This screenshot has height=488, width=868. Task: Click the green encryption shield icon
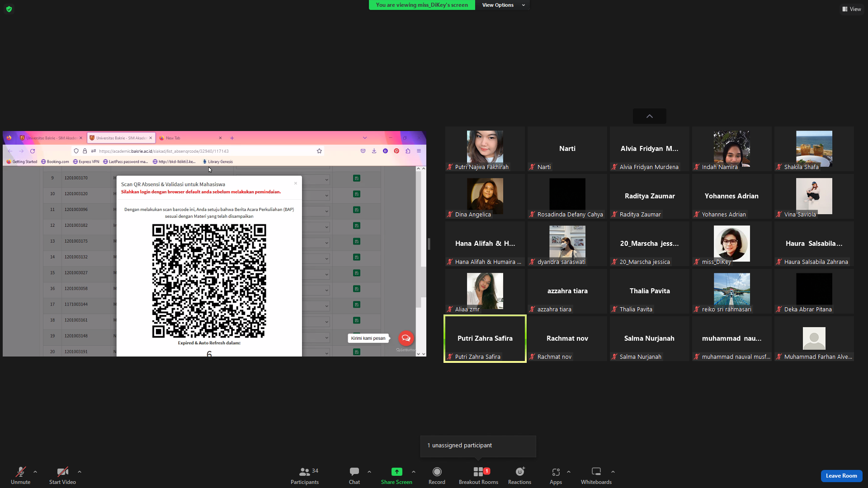[9, 9]
